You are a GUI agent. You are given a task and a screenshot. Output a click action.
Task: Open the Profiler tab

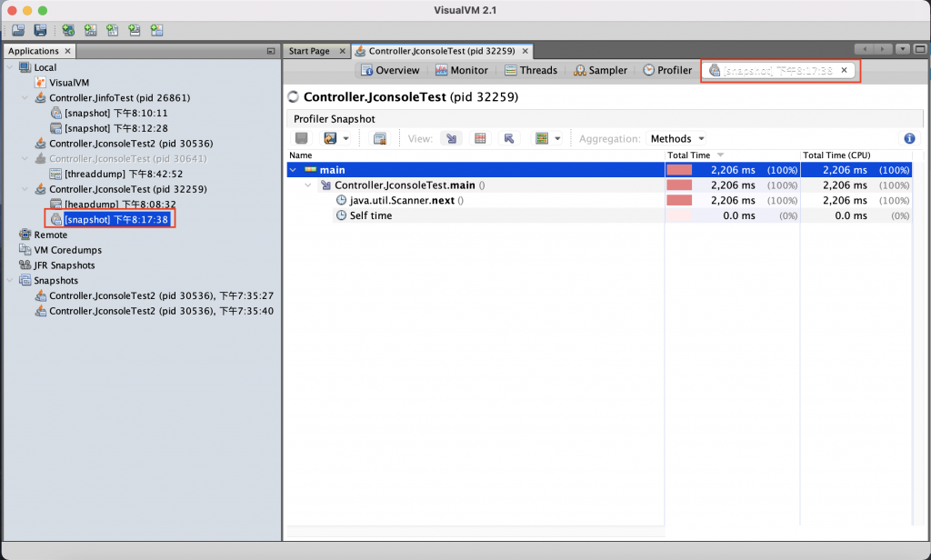(x=667, y=70)
